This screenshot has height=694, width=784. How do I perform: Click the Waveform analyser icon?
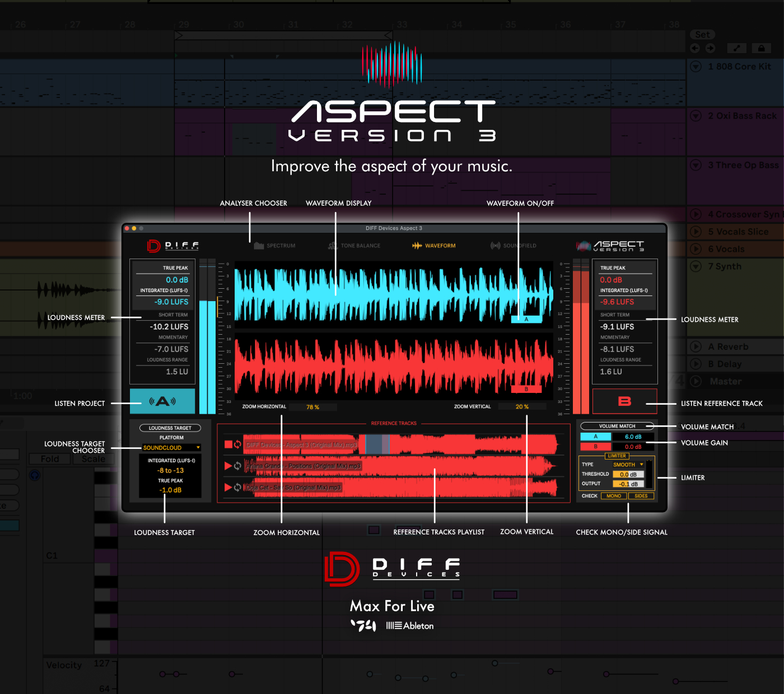click(417, 246)
